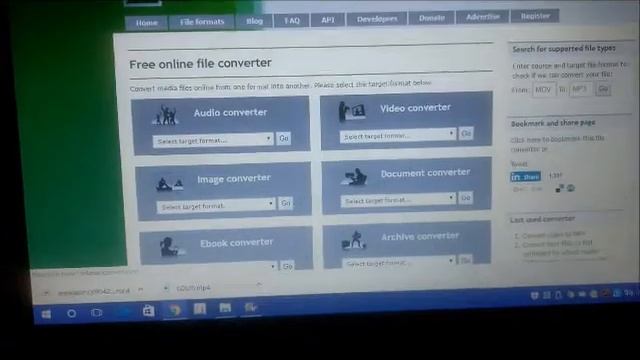Image resolution: width=640 pixels, height=360 pixels.
Task: Expand Document converter target format dropdown
Action: pyautogui.click(x=398, y=200)
